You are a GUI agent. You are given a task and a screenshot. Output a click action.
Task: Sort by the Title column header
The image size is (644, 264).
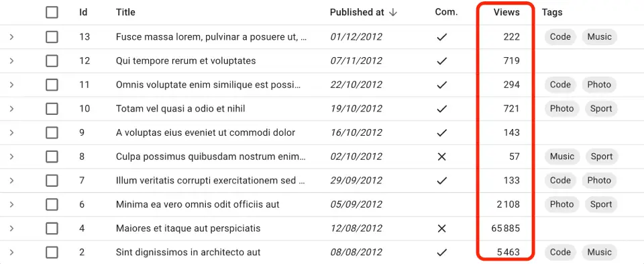point(125,12)
